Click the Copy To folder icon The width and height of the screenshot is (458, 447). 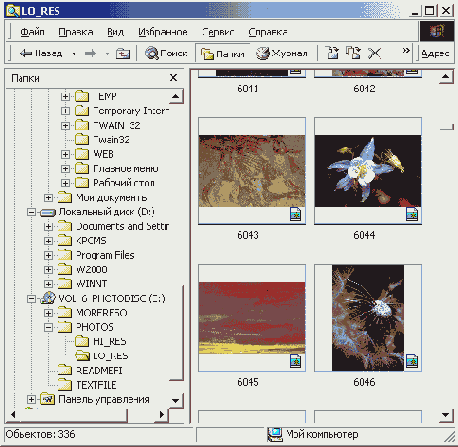[x=353, y=53]
